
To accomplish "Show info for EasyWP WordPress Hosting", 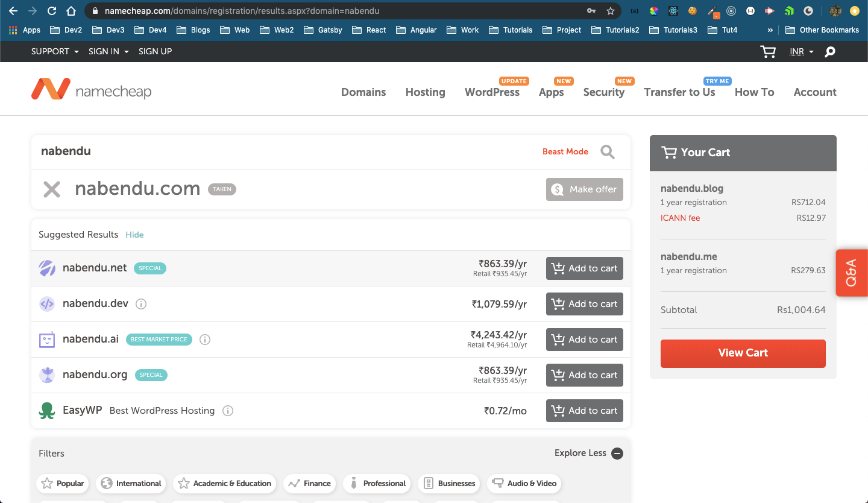I will 228,411.
